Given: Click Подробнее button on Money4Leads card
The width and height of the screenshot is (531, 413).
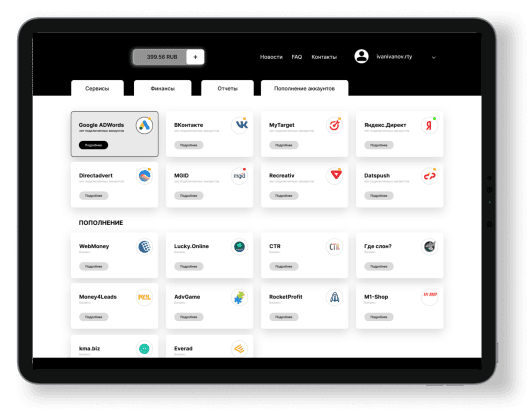Looking at the screenshot, I should (93, 317).
